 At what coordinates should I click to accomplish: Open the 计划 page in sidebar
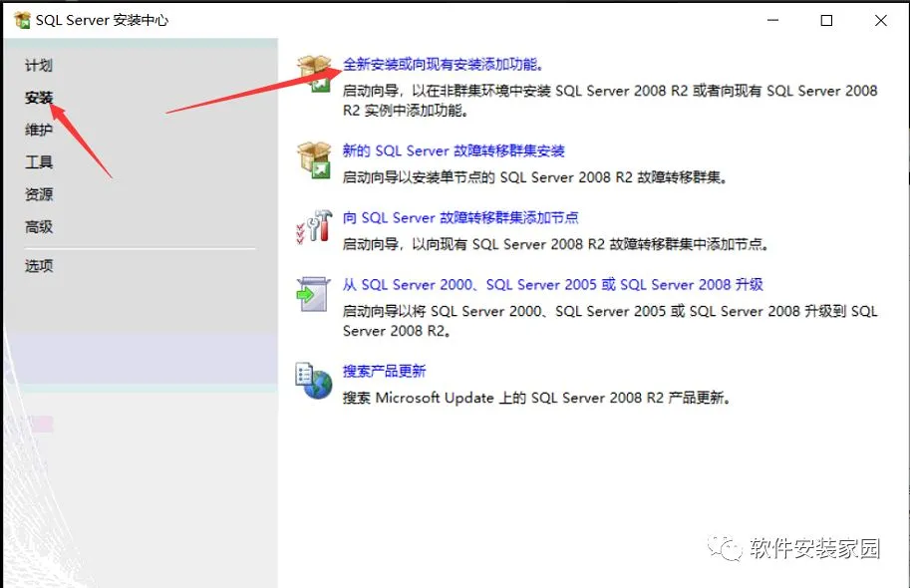[x=39, y=66]
